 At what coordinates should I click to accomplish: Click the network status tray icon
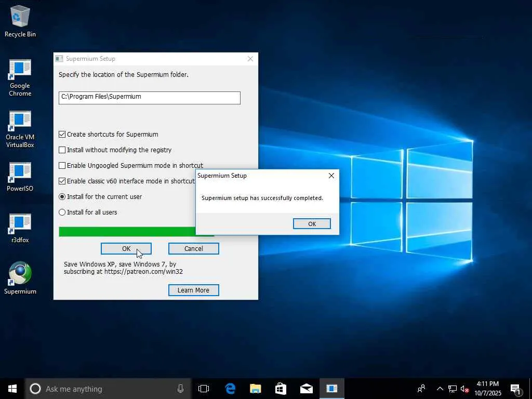coord(453,389)
